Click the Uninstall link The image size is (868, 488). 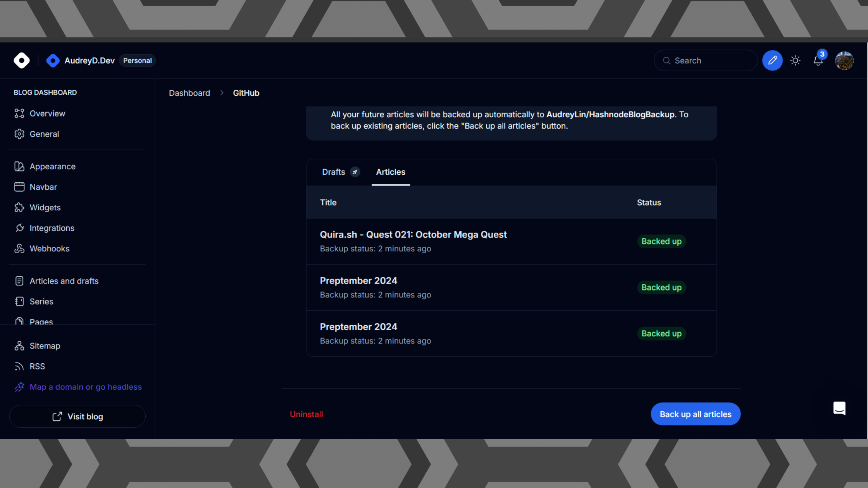coord(306,414)
